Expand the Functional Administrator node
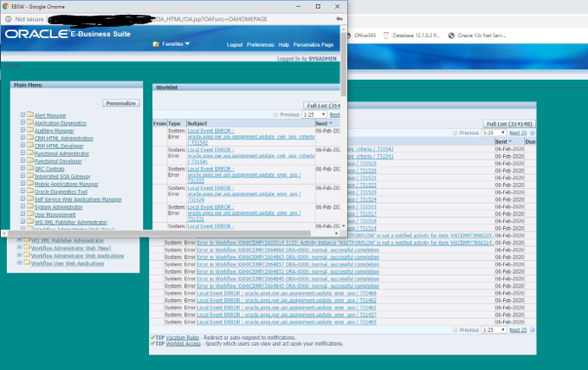This screenshot has height=370, width=588. (x=23, y=153)
